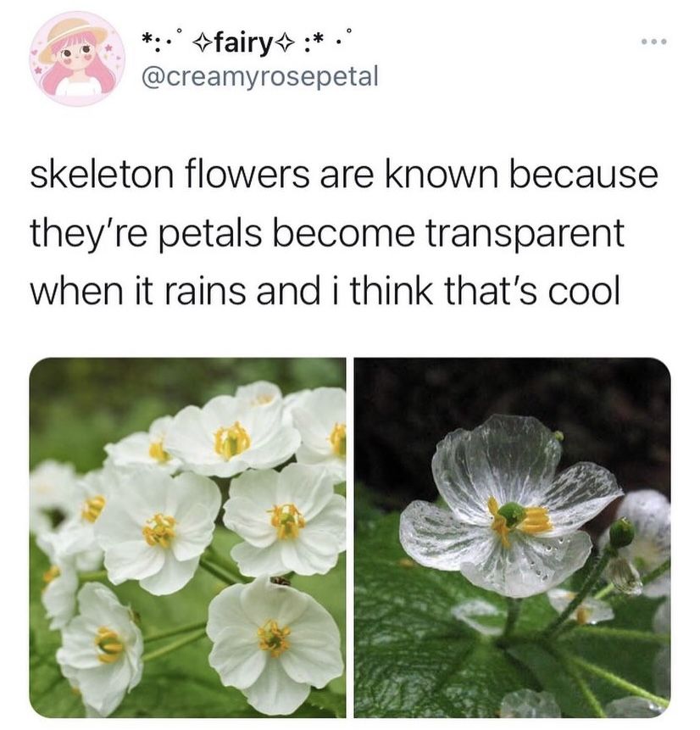Open the left photo of white flowers
700x730 pixels.
(x=187, y=538)
